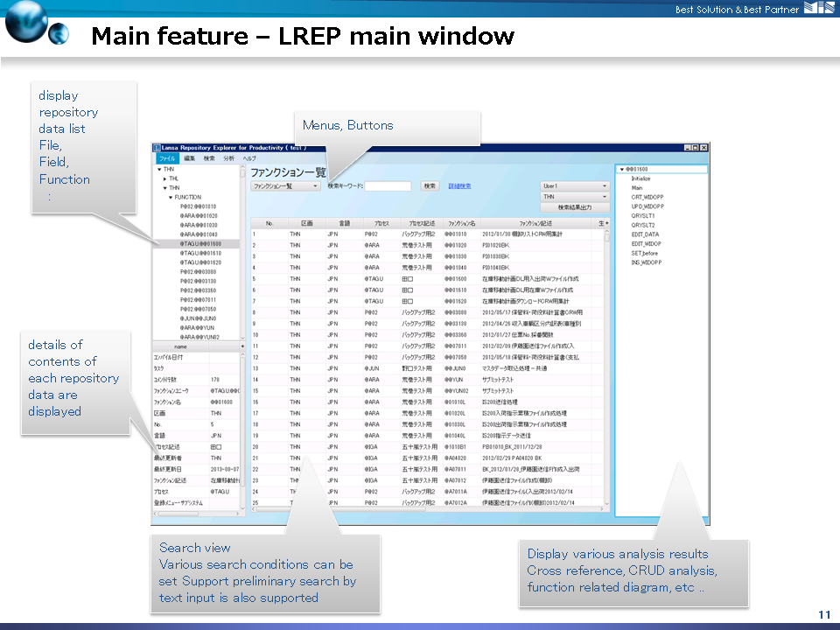Open the 分析 menu

coord(228,158)
